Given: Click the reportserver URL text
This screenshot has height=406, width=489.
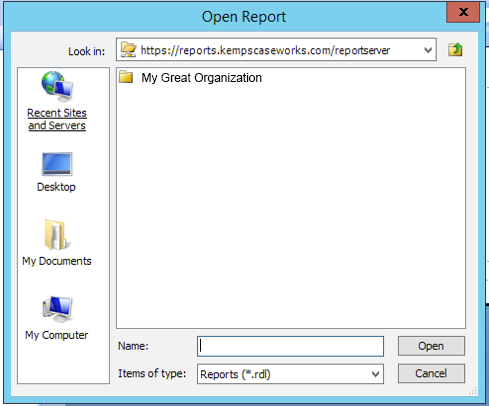Looking at the screenshot, I should point(265,50).
